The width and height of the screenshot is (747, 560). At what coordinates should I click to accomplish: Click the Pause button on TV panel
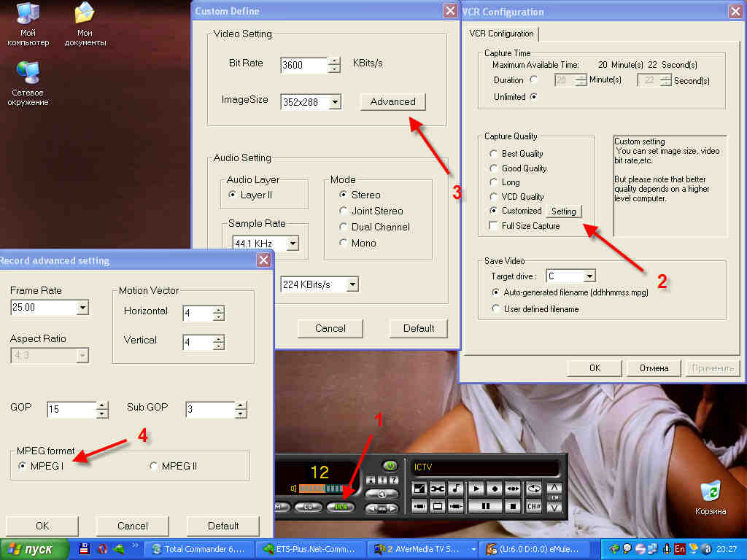484,506
